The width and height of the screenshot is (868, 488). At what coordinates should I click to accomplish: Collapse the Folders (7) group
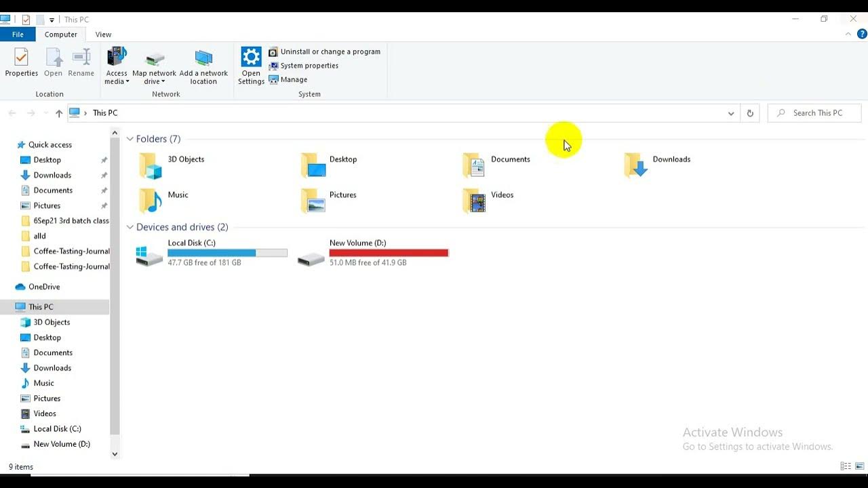pyautogui.click(x=130, y=139)
